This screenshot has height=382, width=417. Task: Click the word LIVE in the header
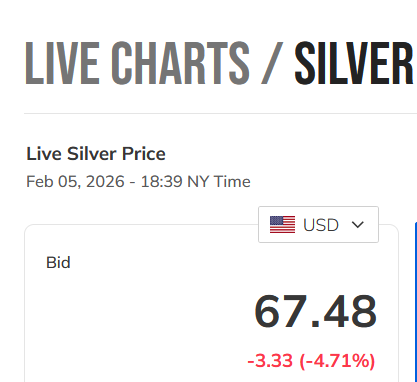click(x=62, y=63)
